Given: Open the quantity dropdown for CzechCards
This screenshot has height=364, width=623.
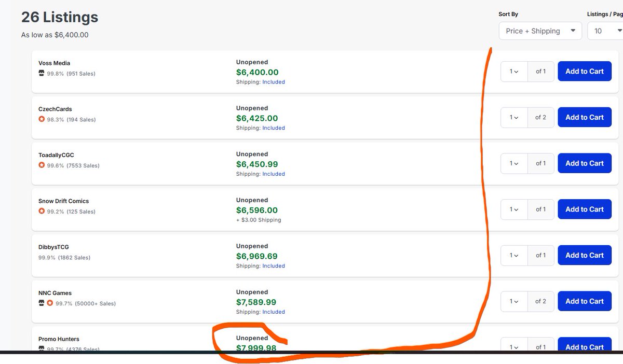Looking at the screenshot, I should (x=514, y=117).
